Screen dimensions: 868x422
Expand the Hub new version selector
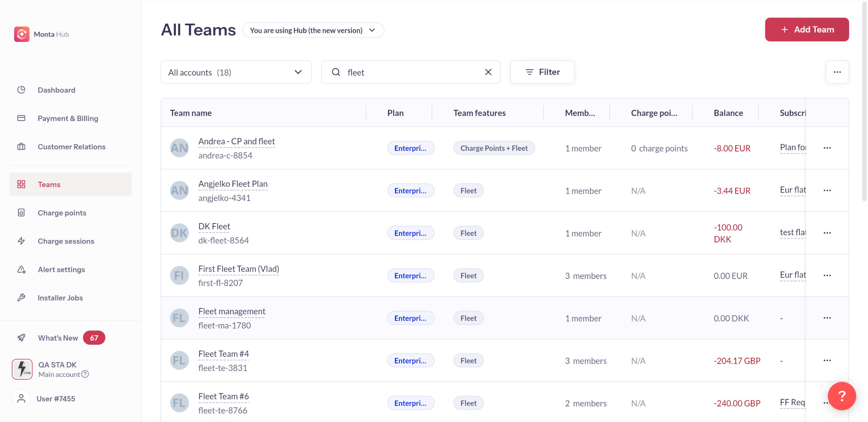313,31
